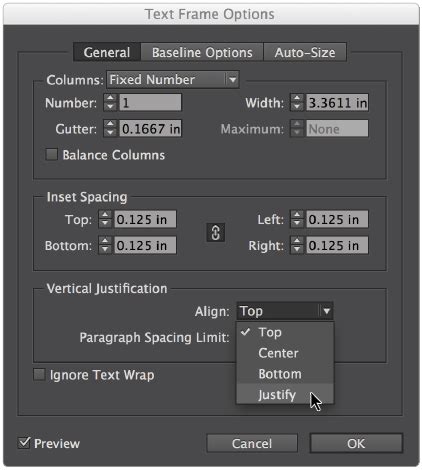422x470 pixels.
Task: Click the Top inset field
Action: (145, 219)
